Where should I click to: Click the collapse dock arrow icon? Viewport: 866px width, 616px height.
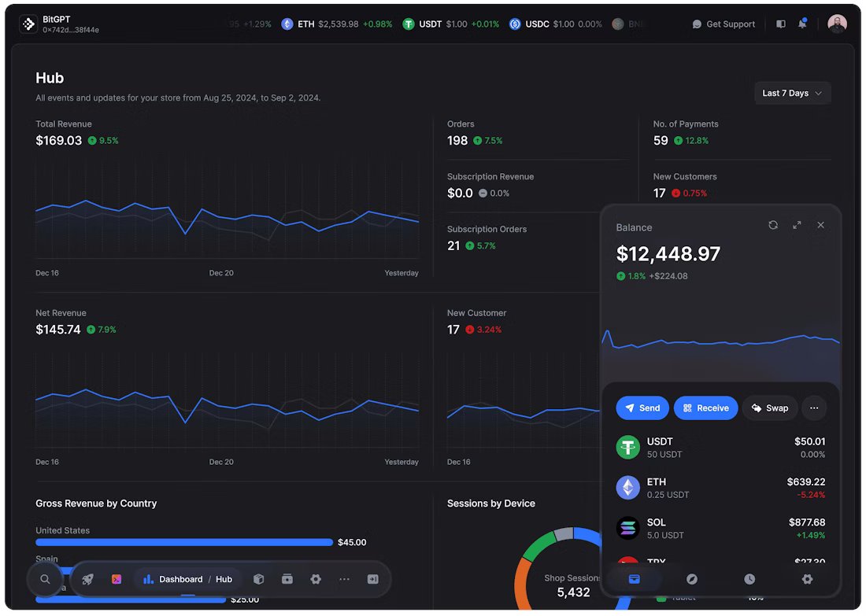tap(373, 580)
